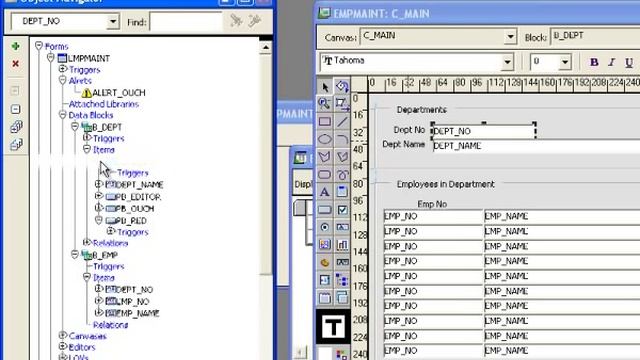The height and width of the screenshot is (360, 640).
Task: Choose the Polygon drawing tool
Action: (325, 157)
